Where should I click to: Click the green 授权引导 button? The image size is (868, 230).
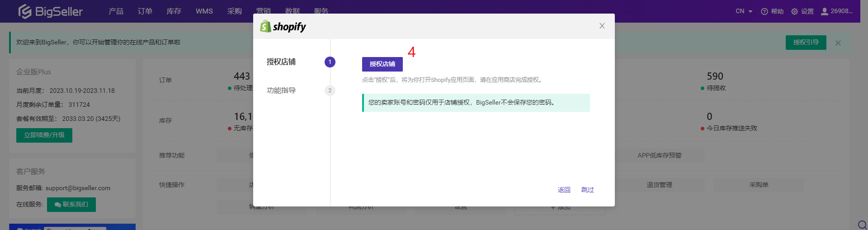806,42
